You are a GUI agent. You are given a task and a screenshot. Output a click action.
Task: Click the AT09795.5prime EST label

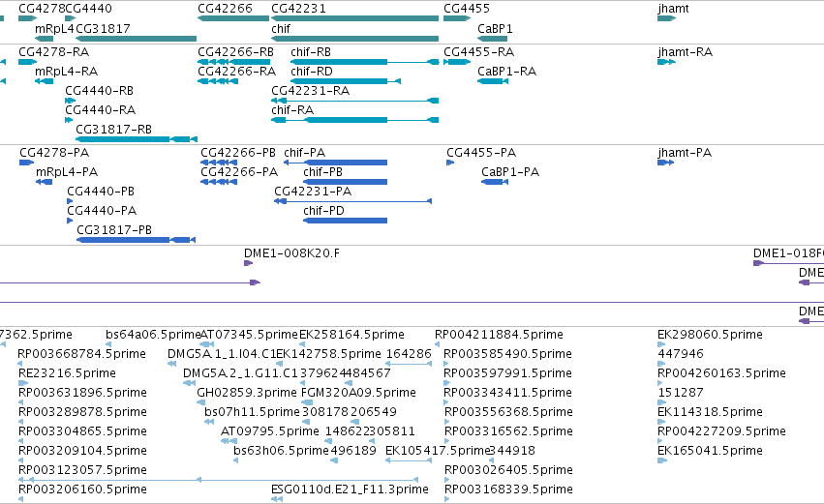[269, 431]
